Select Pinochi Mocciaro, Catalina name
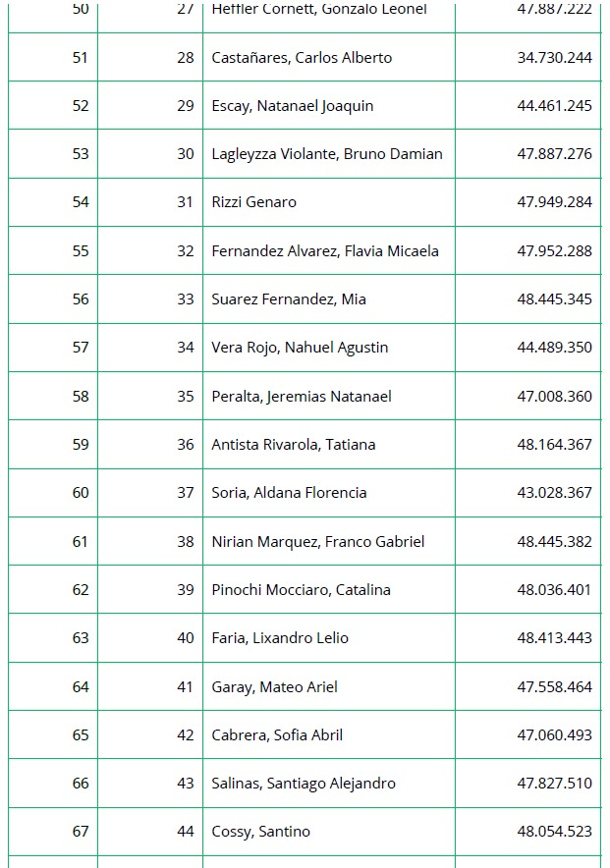 pyautogui.click(x=301, y=590)
